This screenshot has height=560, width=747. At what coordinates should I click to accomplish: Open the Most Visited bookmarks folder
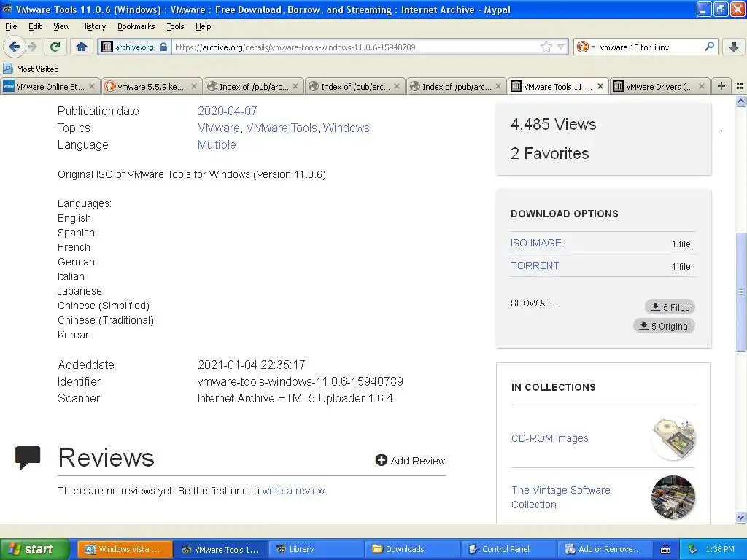(31, 69)
